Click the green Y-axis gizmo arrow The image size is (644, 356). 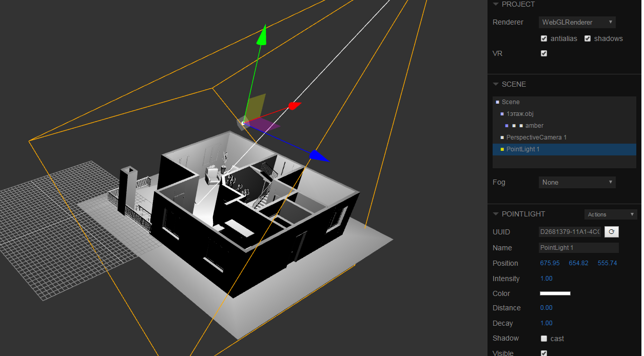(x=262, y=35)
